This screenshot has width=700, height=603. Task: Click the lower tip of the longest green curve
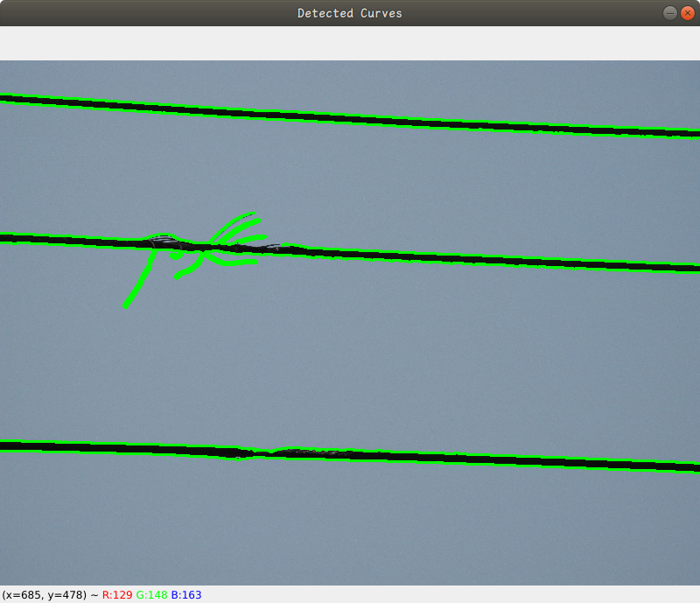click(126, 305)
